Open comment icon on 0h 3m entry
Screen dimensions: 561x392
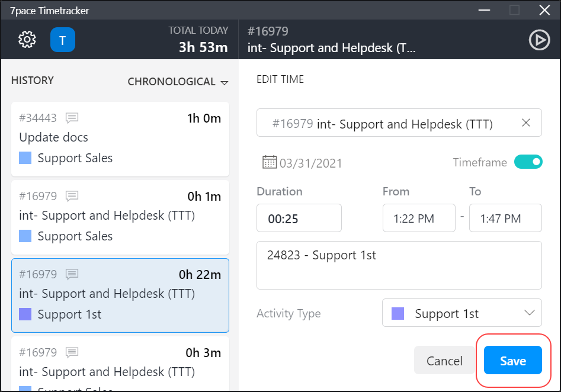(x=72, y=352)
